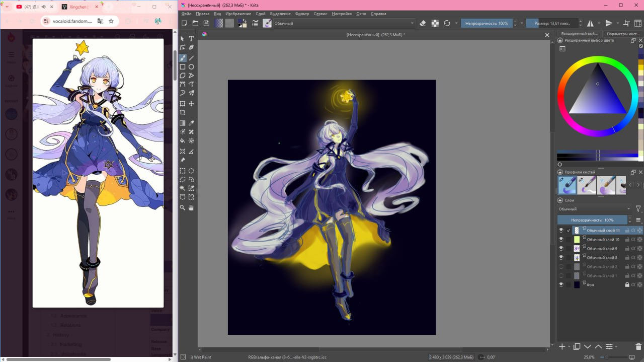The height and width of the screenshot is (362, 644).
Task: Click the browser address bar showing vocaloid.fandom
Action: point(72,21)
